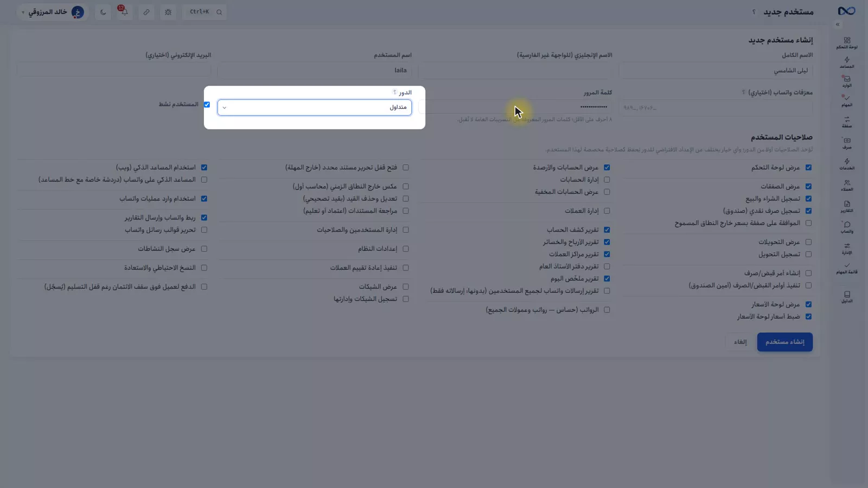Focus the البريد الإلكتروني email field

114,69
